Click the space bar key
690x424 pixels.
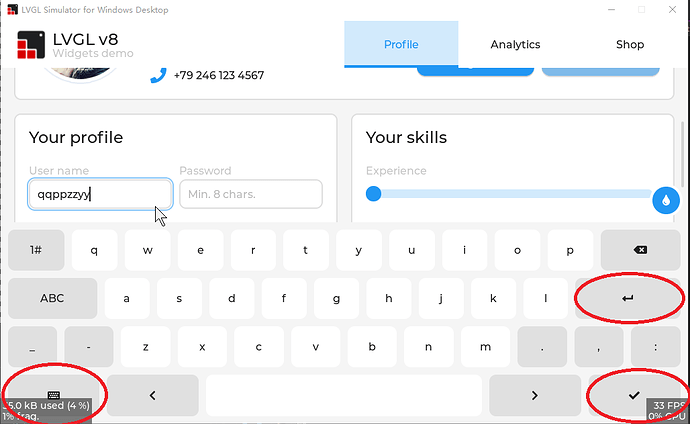tap(344, 395)
